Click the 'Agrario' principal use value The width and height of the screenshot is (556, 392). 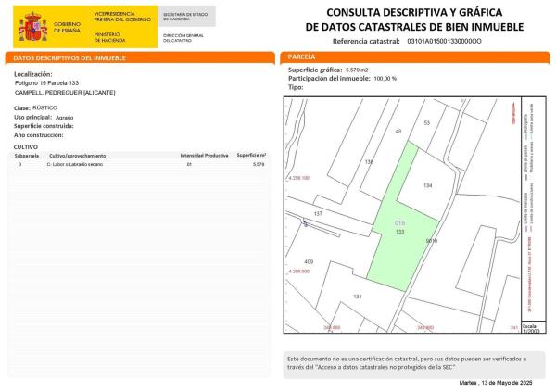[x=65, y=118]
